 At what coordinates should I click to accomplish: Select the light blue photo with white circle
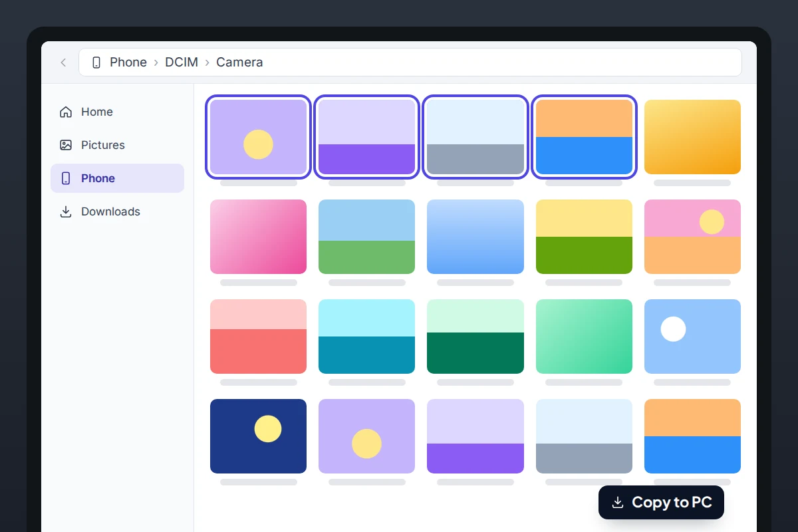pos(692,336)
